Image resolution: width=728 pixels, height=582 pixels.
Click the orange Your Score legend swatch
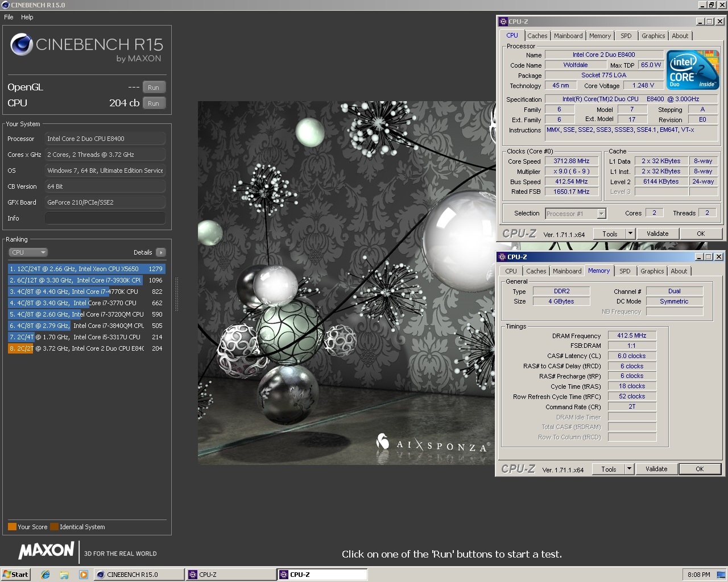click(12, 527)
